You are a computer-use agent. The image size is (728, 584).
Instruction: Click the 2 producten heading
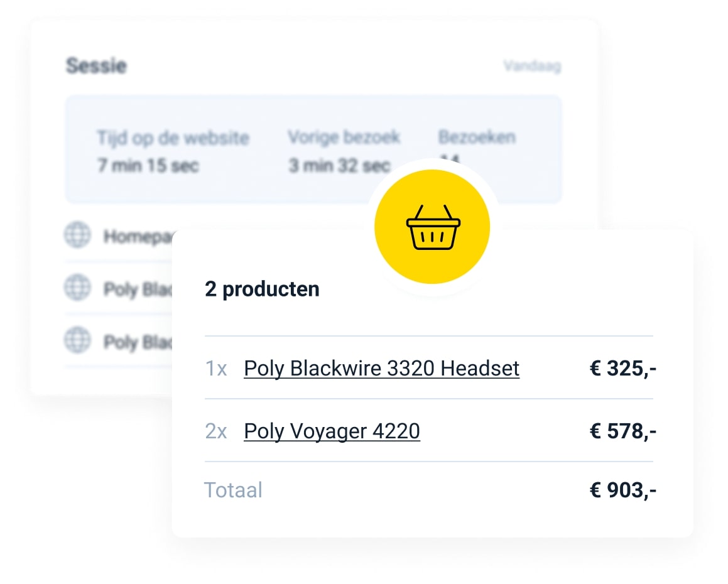(x=263, y=289)
